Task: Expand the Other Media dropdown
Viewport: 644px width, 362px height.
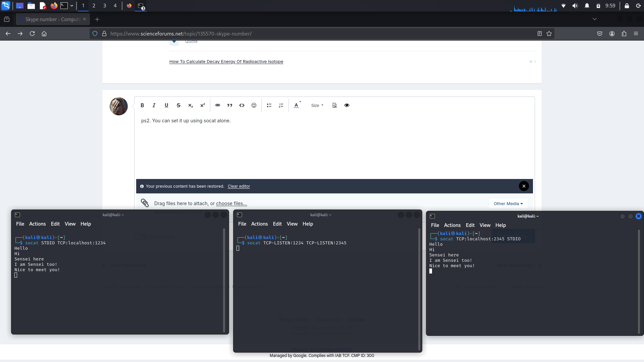Action: pyautogui.click(x=508, y=203)
